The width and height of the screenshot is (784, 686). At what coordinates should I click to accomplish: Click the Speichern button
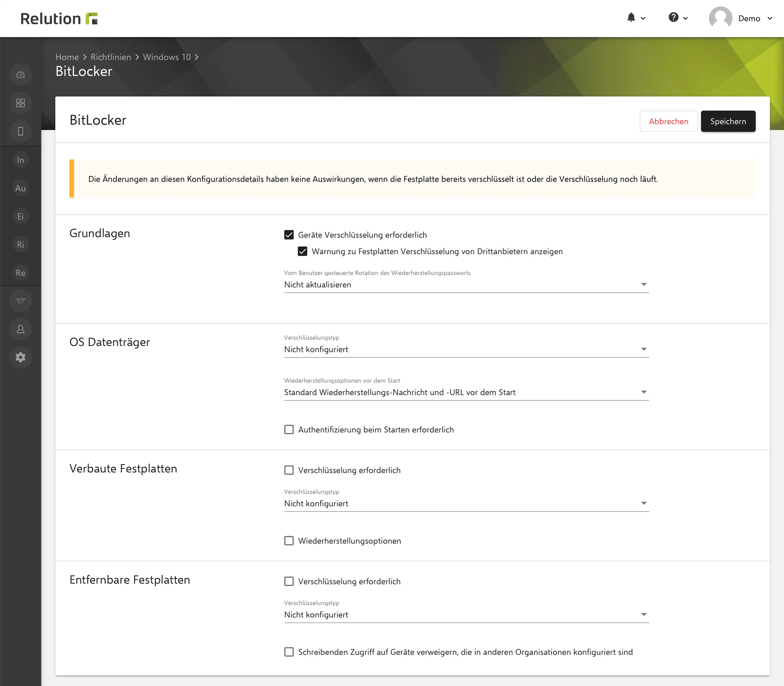[728, 121]
